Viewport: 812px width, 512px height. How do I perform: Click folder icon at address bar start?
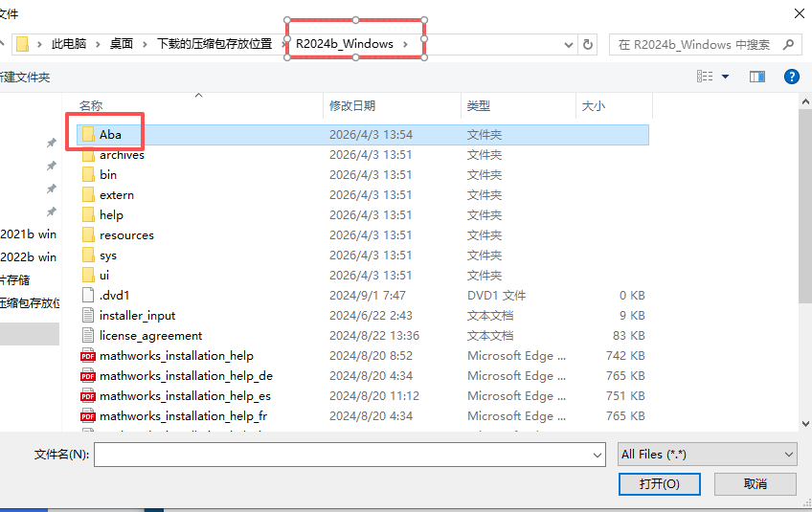click(x=22, y=44)
